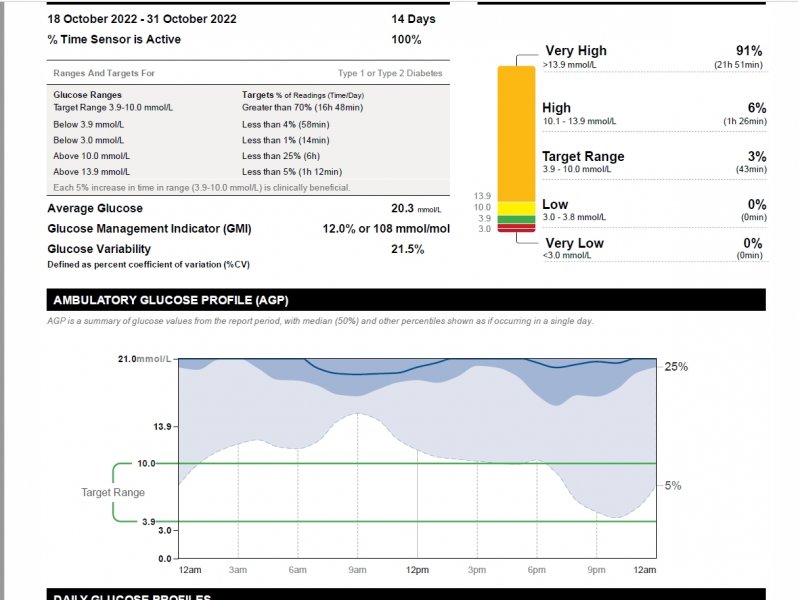Viewport: 798px width, 600px height.
Task: Click the 25% percentile label right of the chart
Action: tap(676, 367)
